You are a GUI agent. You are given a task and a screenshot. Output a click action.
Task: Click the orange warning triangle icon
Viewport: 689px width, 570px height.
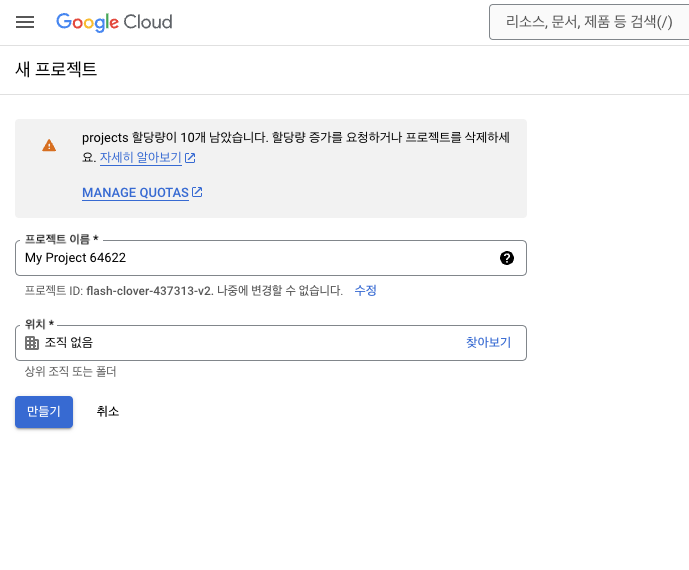click(49, 145)
